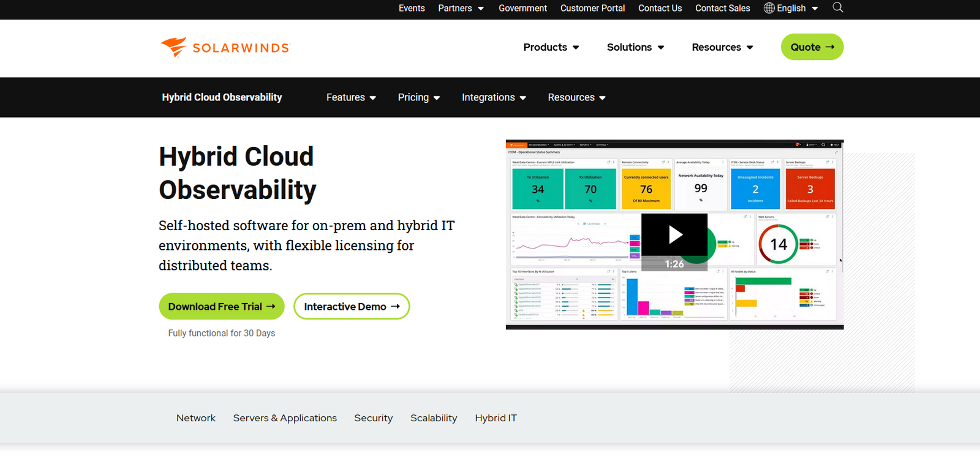Click the Hybrid Cloud Observability heading
The width and height of the screenshot is (980, 472).
[238, 173]
